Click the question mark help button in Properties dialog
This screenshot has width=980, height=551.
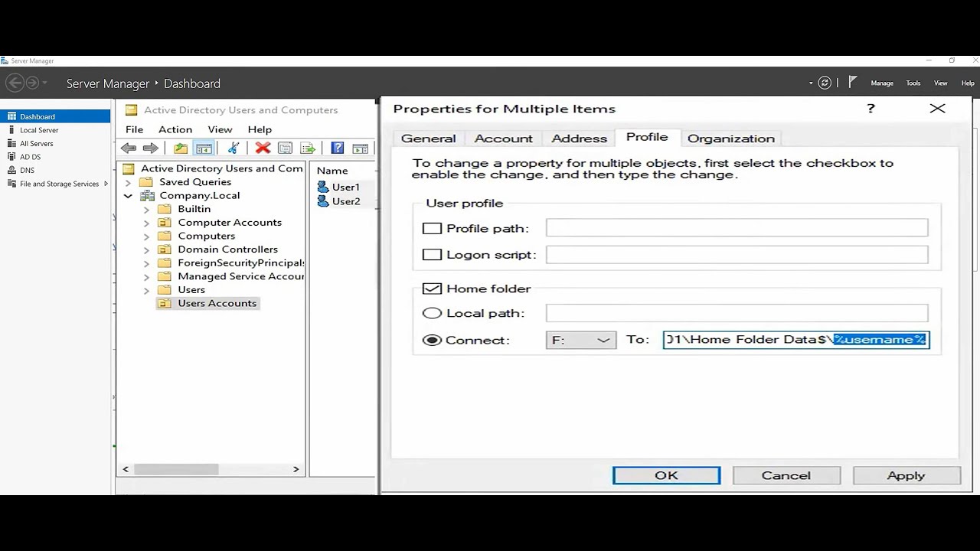pyautogui.click(x=871, y=109)
